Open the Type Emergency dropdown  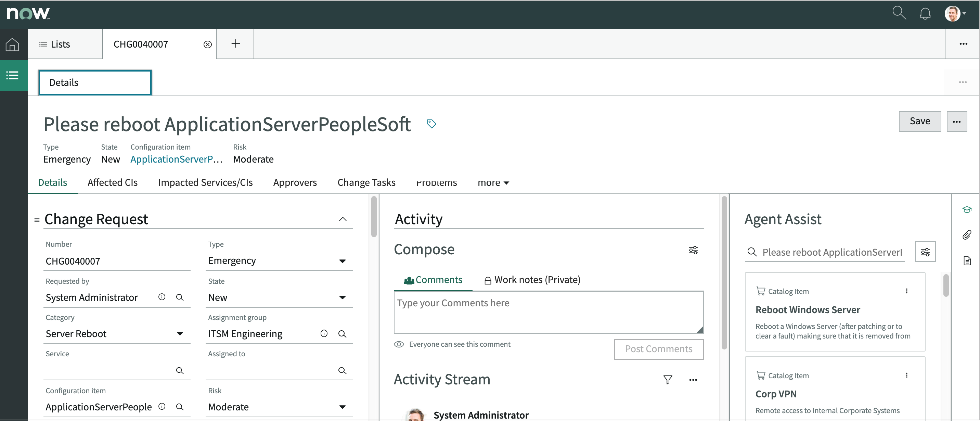(x=279, y=261)
